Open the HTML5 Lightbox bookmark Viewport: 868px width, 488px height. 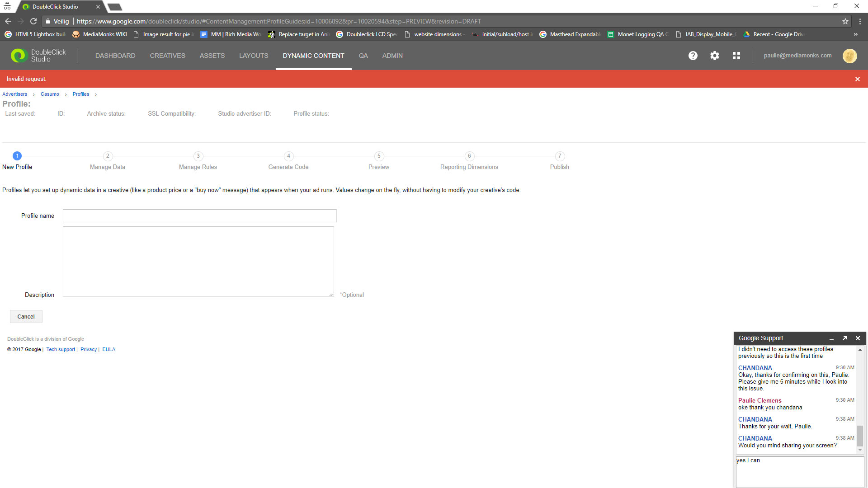tap(35, 34)
